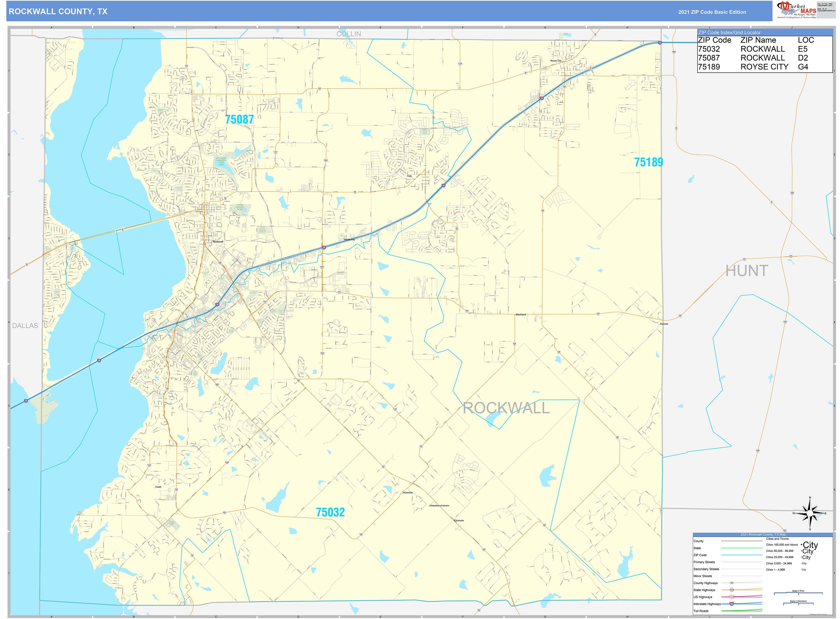This screenshot has height=619, width=840.
Task: Click the County Highways square shield icon
Action: [732, 583]
